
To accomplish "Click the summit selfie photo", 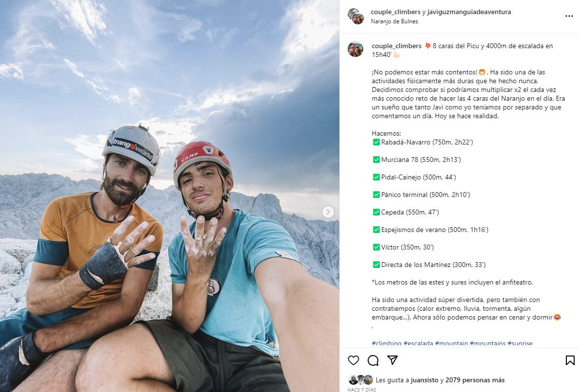I will [169, 196].
